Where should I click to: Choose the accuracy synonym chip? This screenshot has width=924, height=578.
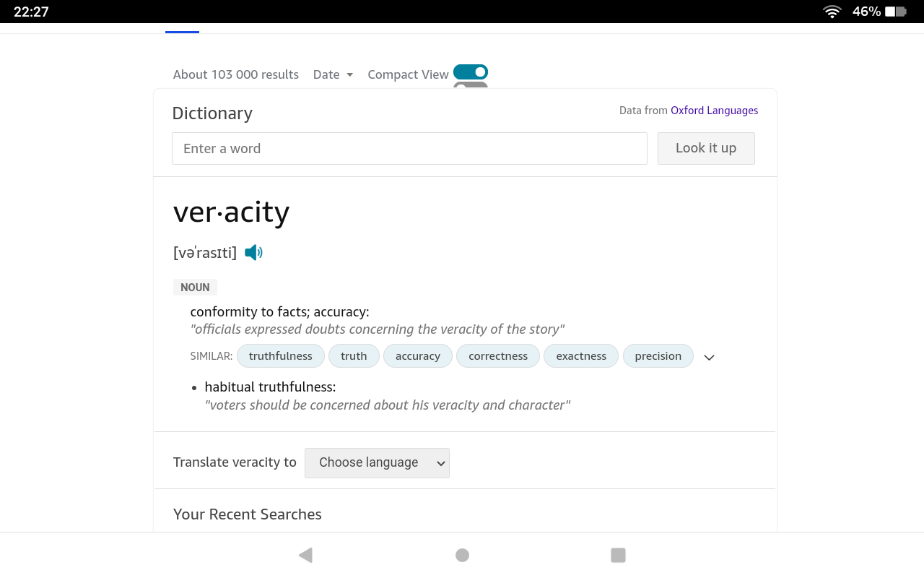[417, 356]
